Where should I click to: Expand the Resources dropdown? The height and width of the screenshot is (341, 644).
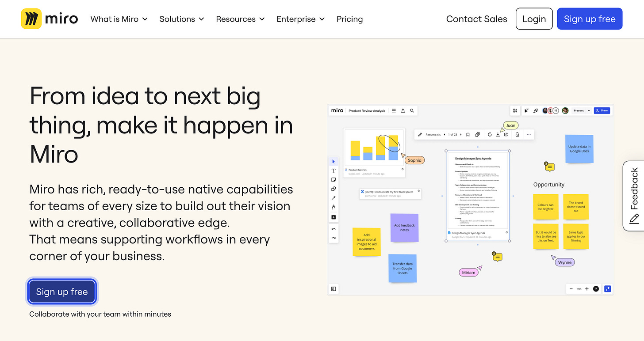[240, 19]
